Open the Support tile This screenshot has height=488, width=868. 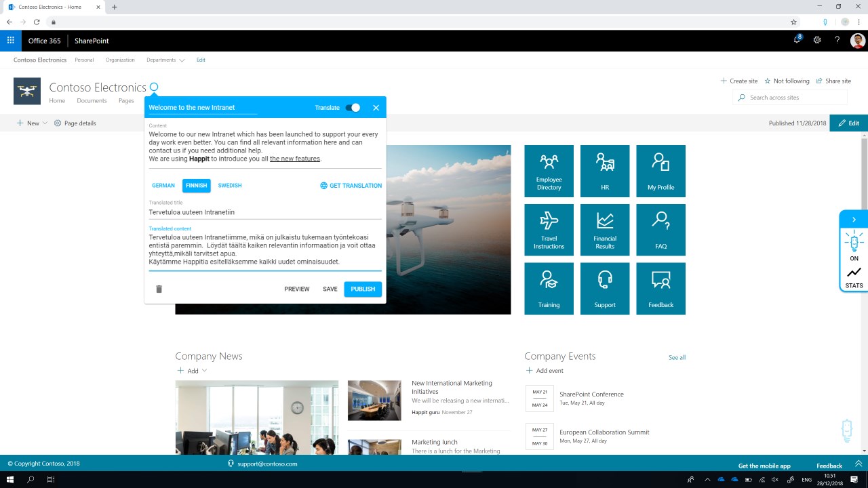[605, 289]
